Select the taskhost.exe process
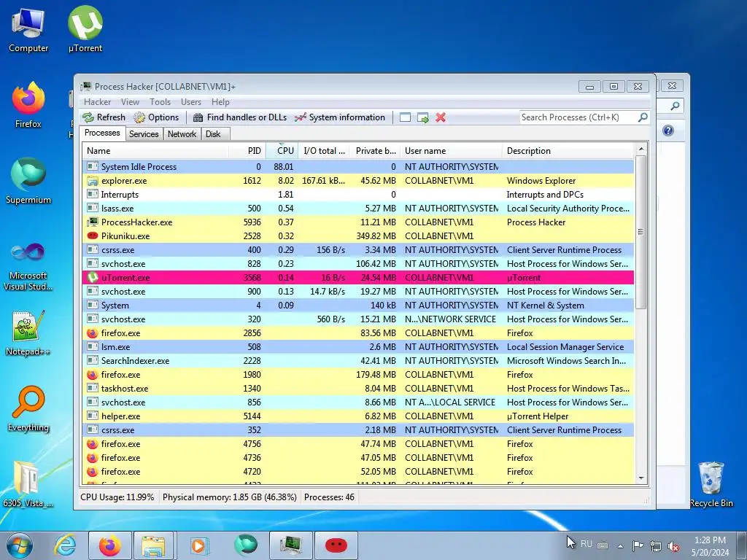The height and width of the screenshot is (560, 747). click(358, 389)
